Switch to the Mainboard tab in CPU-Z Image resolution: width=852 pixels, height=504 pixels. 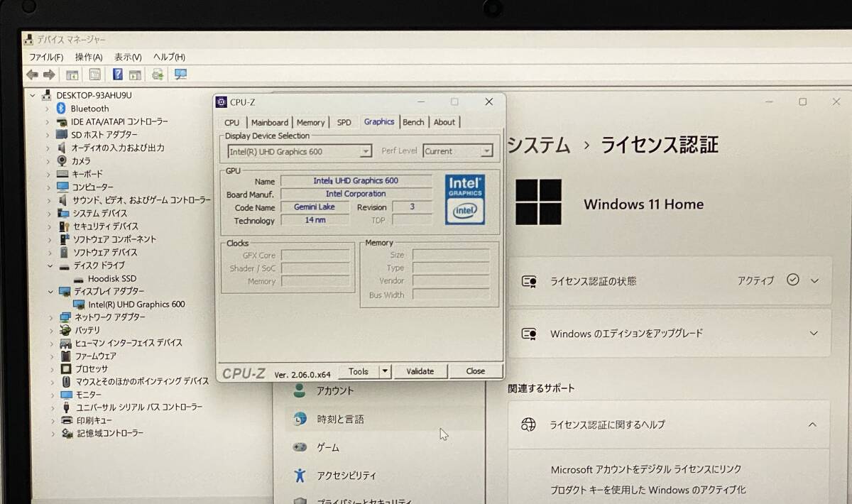[x=270, y=122]
